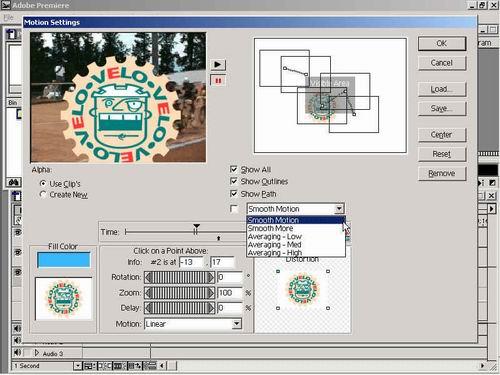Toggle the Show Outlines checkbox
500x375 pixels.
(234, 181)
